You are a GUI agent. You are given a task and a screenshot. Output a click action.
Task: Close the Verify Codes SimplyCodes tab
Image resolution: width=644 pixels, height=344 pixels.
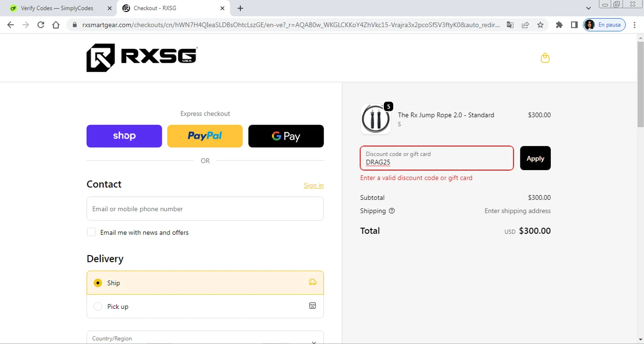[x=109, y=8]
